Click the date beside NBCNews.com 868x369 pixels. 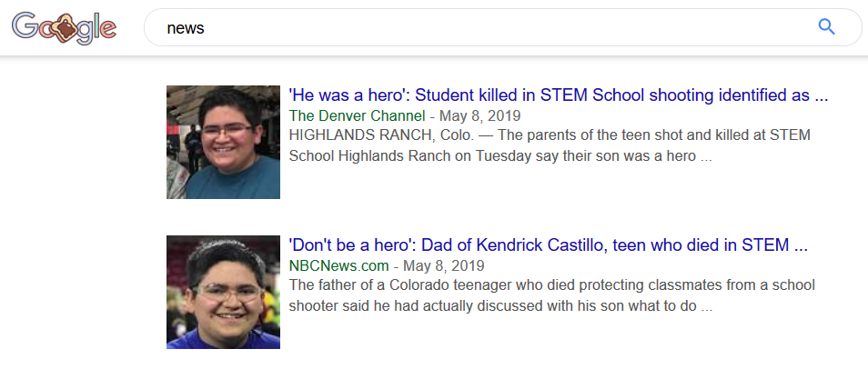coord(444,265)
